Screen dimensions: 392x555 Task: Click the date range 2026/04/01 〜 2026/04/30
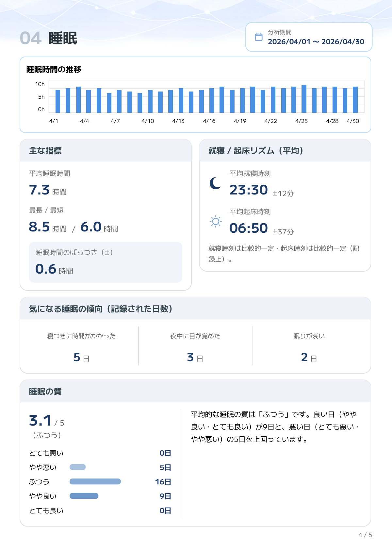(x=316, y=42)
